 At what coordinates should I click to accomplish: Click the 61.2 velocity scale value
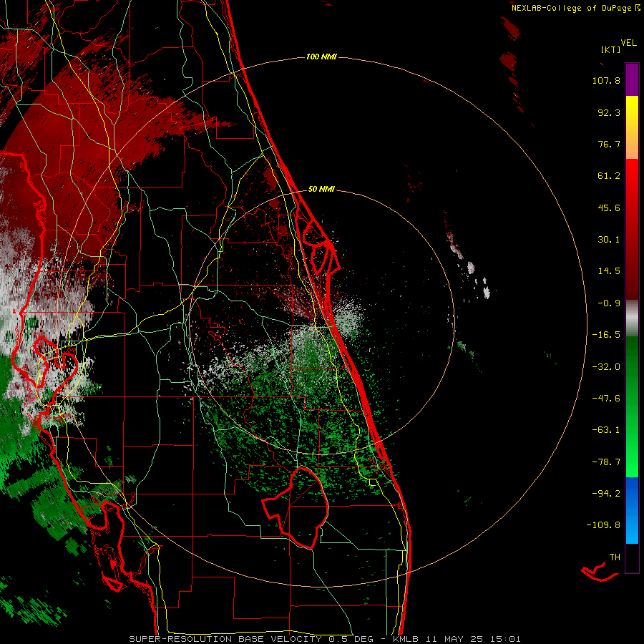pos(609,176)
